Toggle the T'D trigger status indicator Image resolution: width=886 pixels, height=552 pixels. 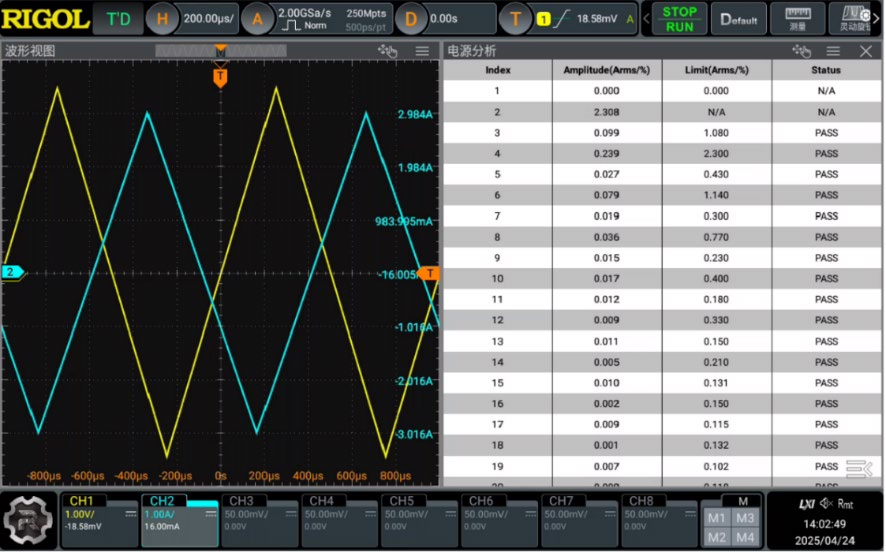tap(118, 19)
